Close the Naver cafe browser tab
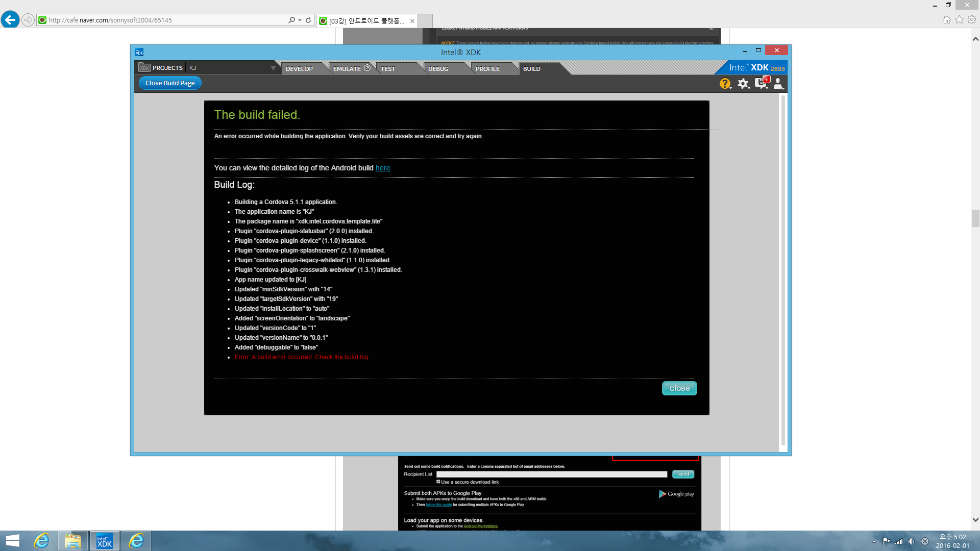This screenshot has width=980, height=551. 412,21
